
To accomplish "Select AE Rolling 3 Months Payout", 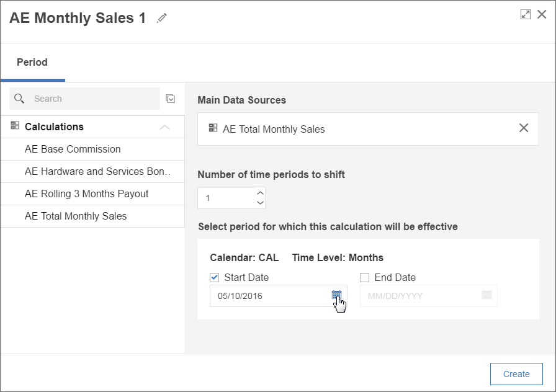I will tap(86, 194).
